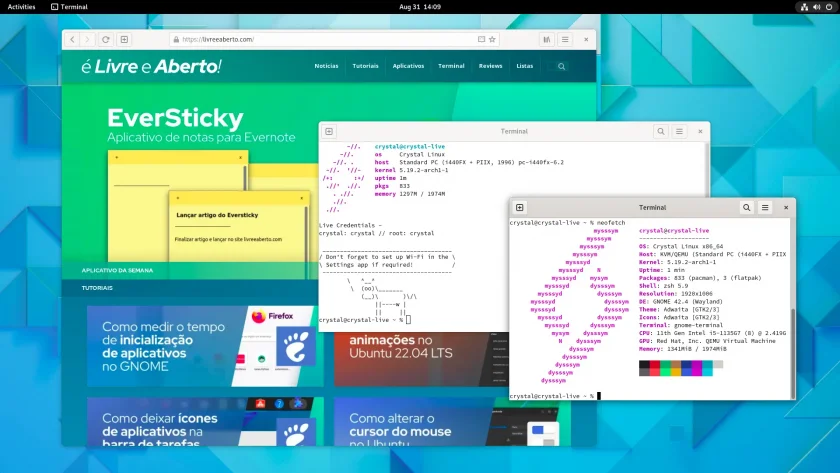Screen dimensions: 840x473
Task: Open new tab in back Terminal window
Action: point(329,131)
